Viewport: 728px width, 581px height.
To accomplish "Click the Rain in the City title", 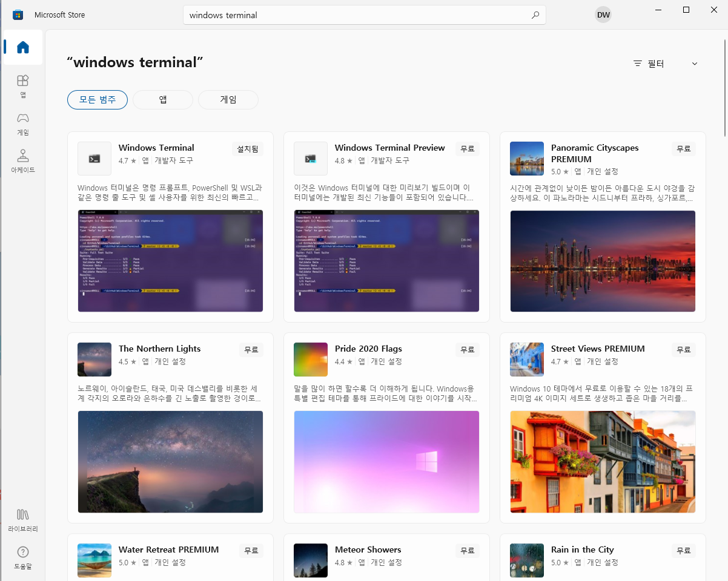I will (582, 550).
